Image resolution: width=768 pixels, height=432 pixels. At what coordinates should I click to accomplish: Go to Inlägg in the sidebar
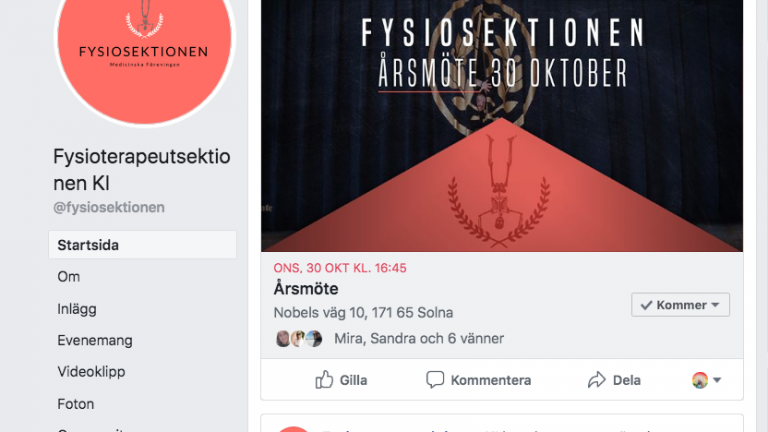[77, 309]
